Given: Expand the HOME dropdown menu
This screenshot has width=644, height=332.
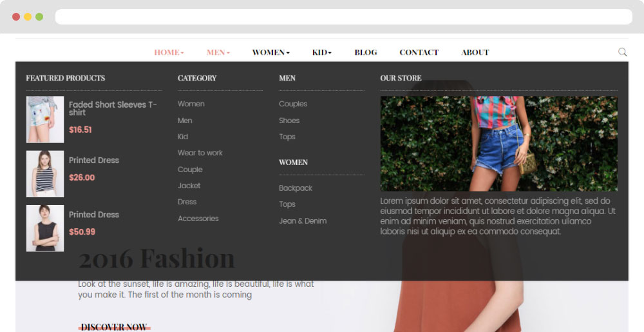Looking at the screenshot, I should coord(169,52).
